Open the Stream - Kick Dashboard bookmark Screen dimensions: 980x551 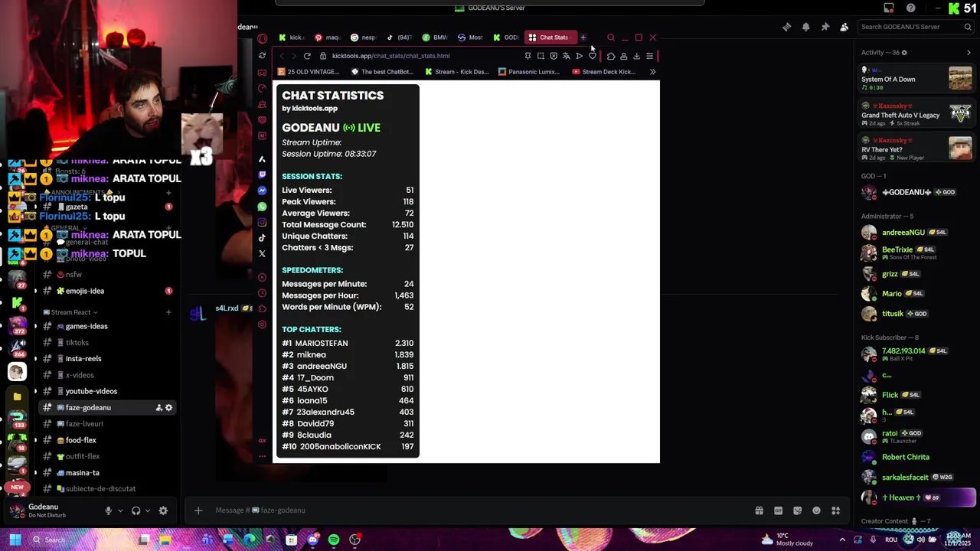(x=456, y=72)
